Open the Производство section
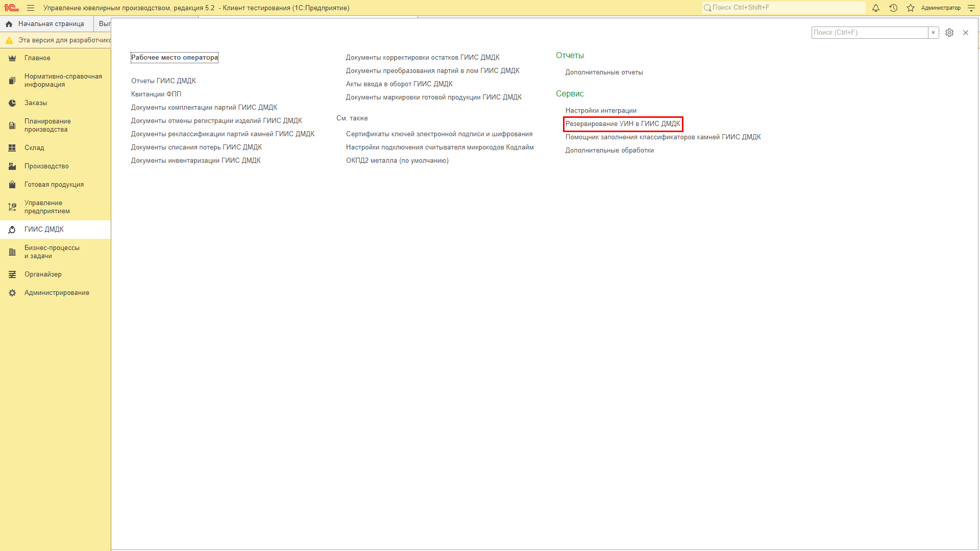 [x=46, y=166]
